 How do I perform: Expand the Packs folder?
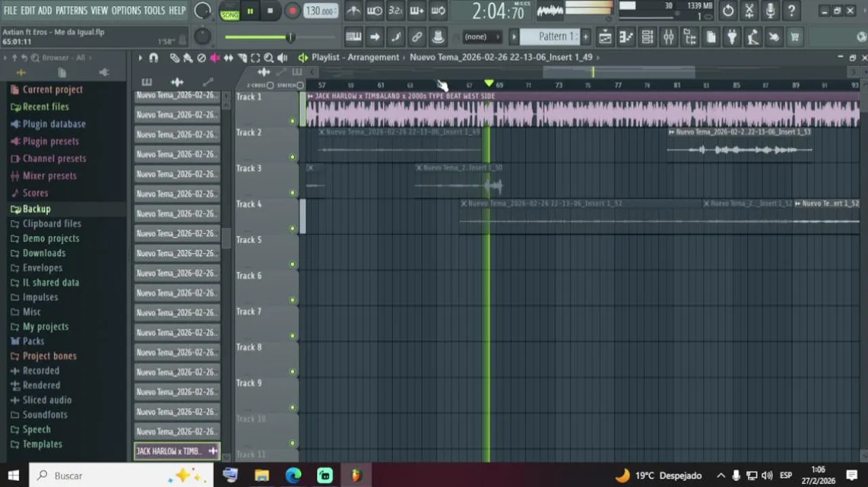coord(33,341)
